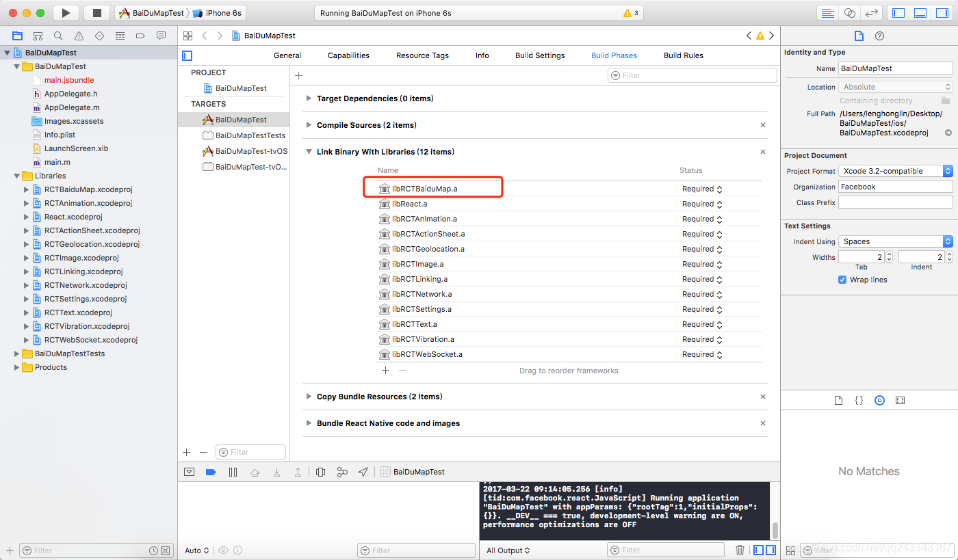Collapse Link Binary With Libraries section
The width and height of the screenshot is (958, 560).
(309, 152)
